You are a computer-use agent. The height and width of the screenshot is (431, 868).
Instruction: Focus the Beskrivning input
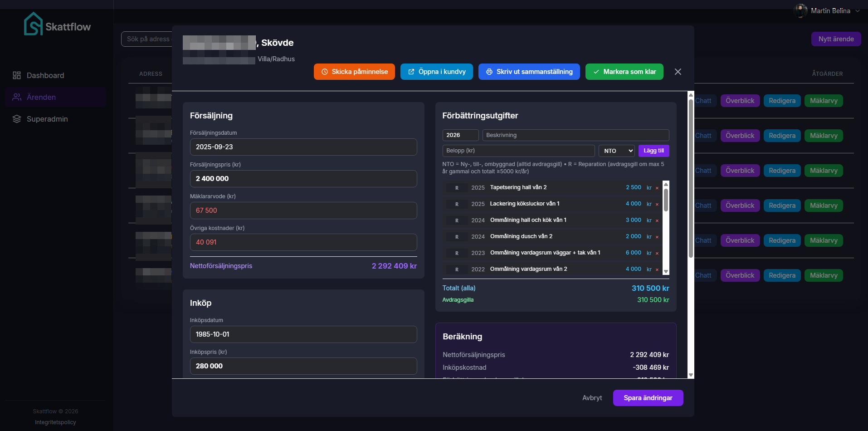[575, 135]
